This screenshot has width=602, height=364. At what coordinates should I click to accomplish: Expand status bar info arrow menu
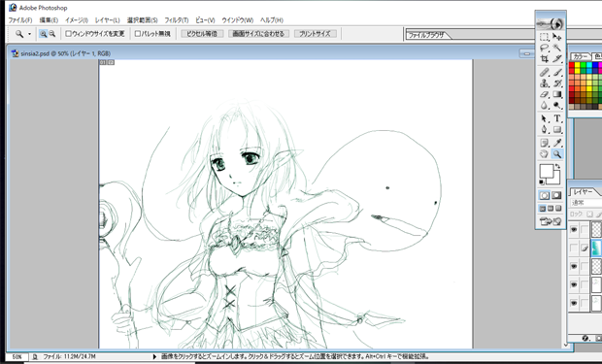154,356
